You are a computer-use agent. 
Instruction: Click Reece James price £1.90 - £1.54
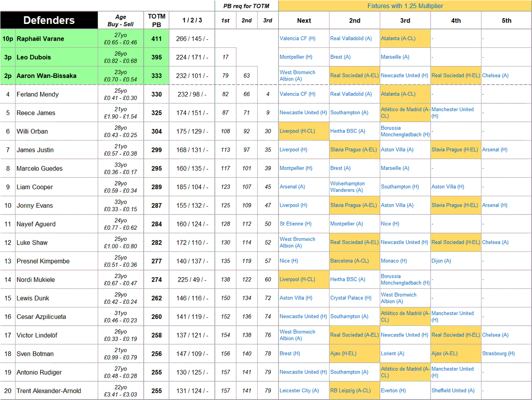(x=121, y=116)
